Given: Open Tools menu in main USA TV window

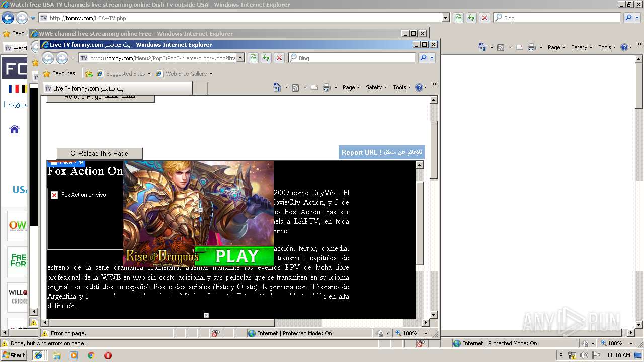Looking at the screenshot, I should (x=607, y=47).
